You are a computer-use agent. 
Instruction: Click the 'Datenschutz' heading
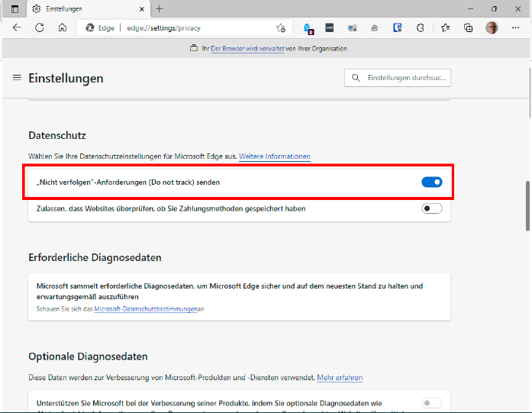[57, 135]
